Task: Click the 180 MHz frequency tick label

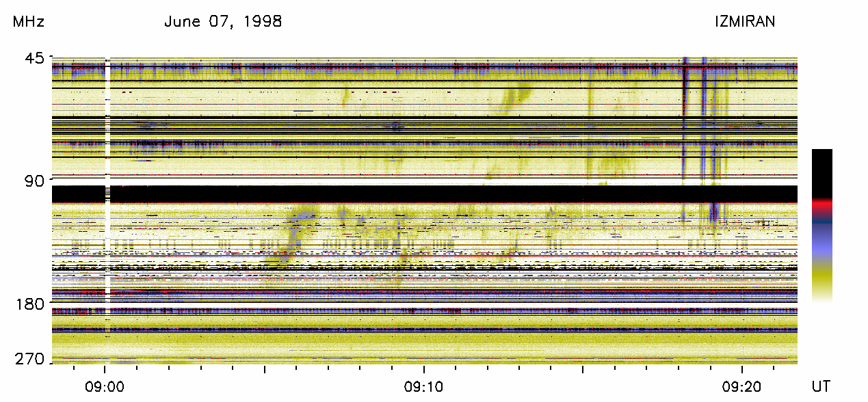Action: click(x=29, y=304)
